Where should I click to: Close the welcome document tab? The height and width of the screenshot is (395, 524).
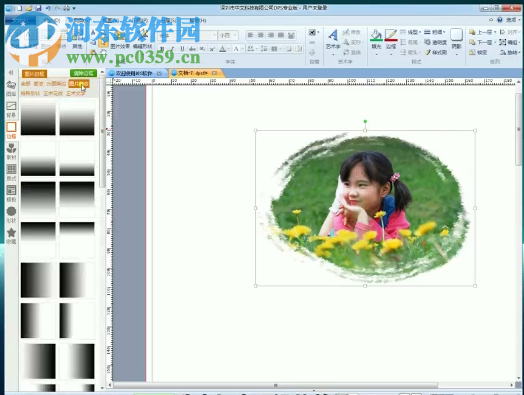click(x=159, y=73)
